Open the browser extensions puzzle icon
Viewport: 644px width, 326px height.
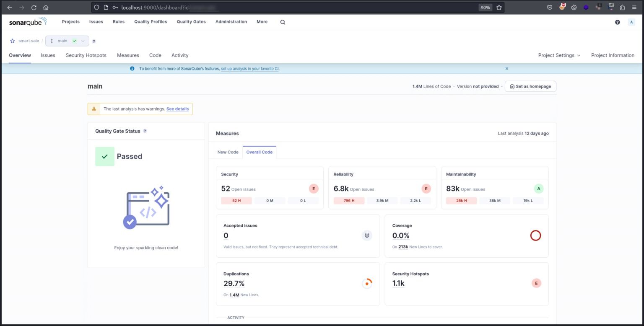click(622, 8)
